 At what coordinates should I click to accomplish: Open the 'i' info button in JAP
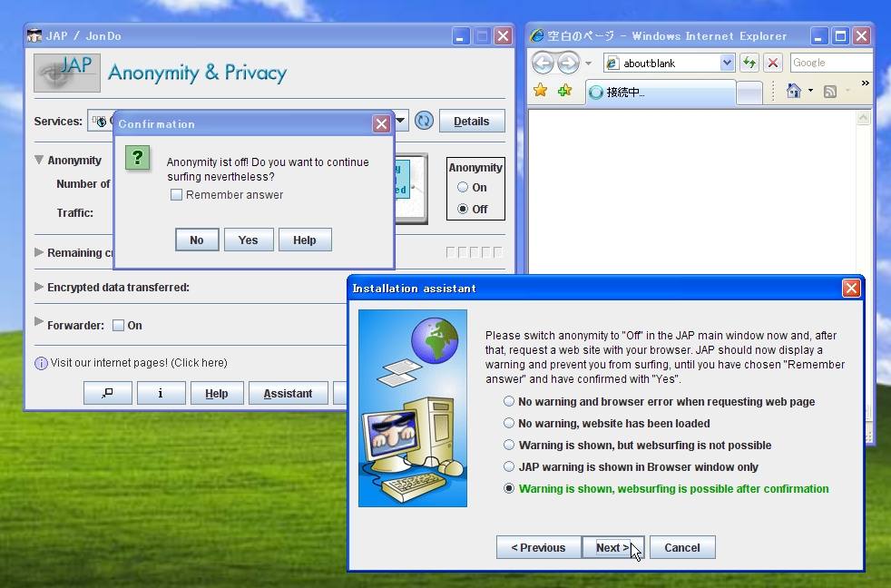[161, 393]
